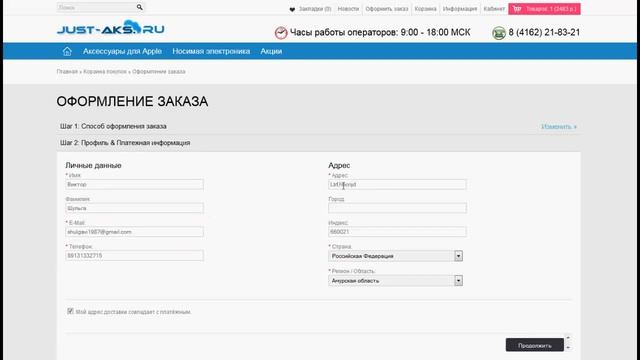Click the empty Город input field
Screen dimensions: 640x360
click(x=397, y=208)
